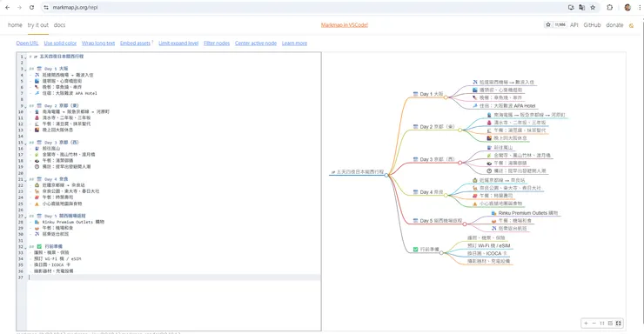Zoom in the mindmap with plus icon
Image resolution: width=644 pixels, height=334 pixels.
click(586, 324)
